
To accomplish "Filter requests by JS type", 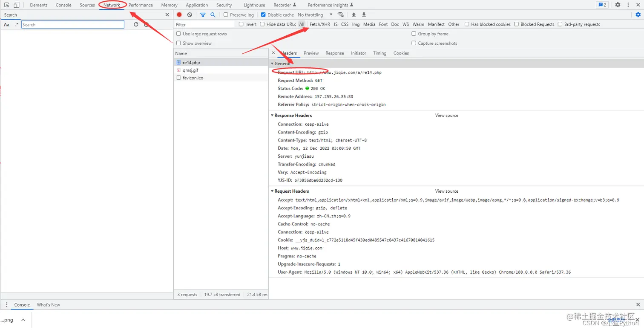I will (x=336, y=24).
